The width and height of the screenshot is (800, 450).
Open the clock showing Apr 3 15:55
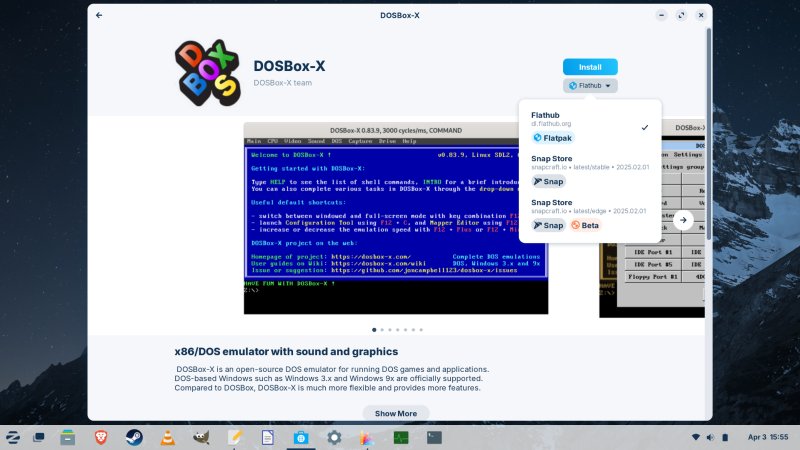tap(768, 437)
